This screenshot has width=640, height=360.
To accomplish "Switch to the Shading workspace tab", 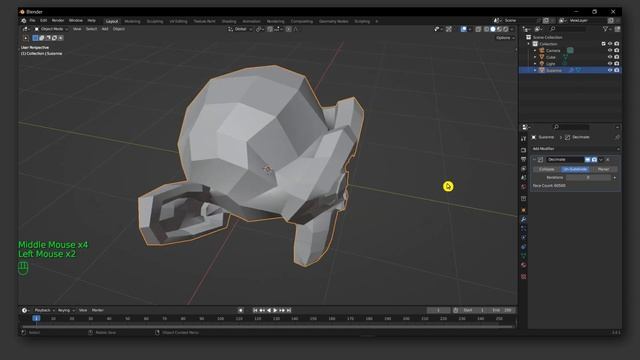I will (x=229, y=21).
